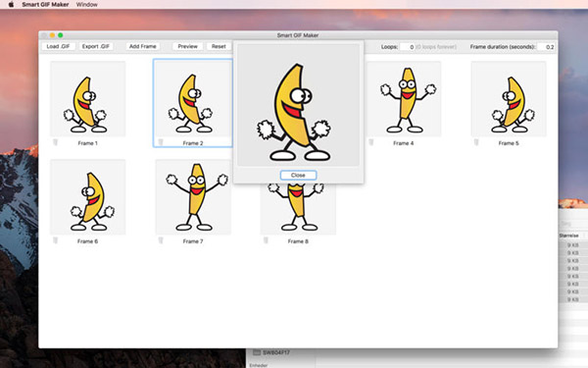The height and width of the screenshot is (368, 588).
Task: Click the Frame 7 label
Action: tap(193, 241)
